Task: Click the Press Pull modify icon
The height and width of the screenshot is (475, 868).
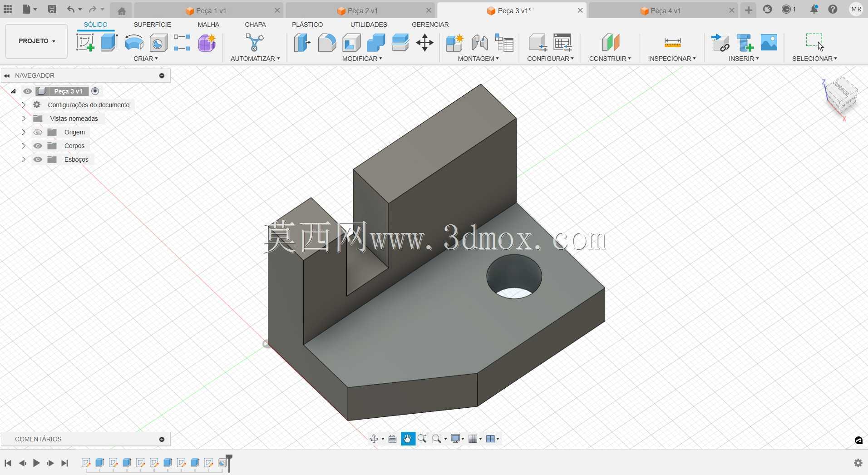Action: tap(302, 43)
